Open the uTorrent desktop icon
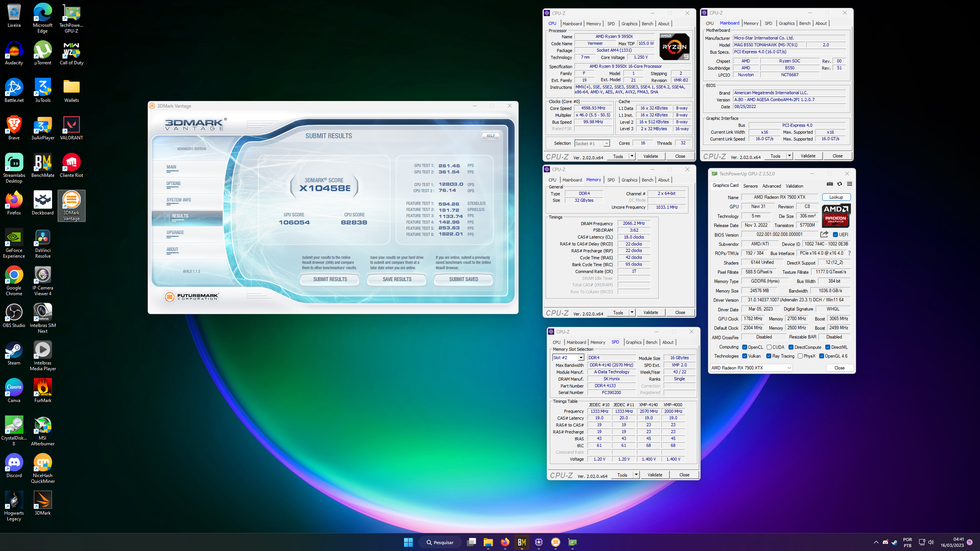This screenshot has height=551, width=980. 43,53
